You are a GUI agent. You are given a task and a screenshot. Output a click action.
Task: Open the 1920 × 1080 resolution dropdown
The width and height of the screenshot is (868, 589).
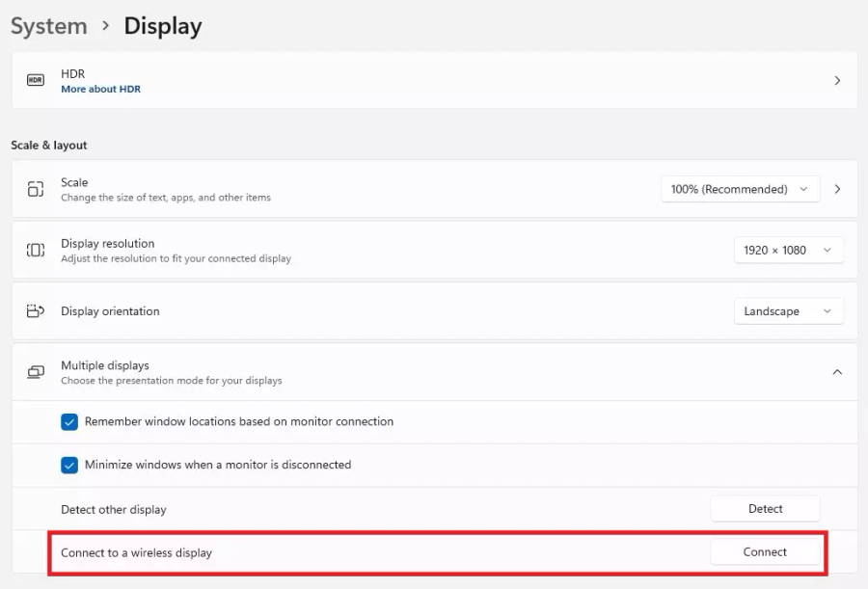[788, 250]
